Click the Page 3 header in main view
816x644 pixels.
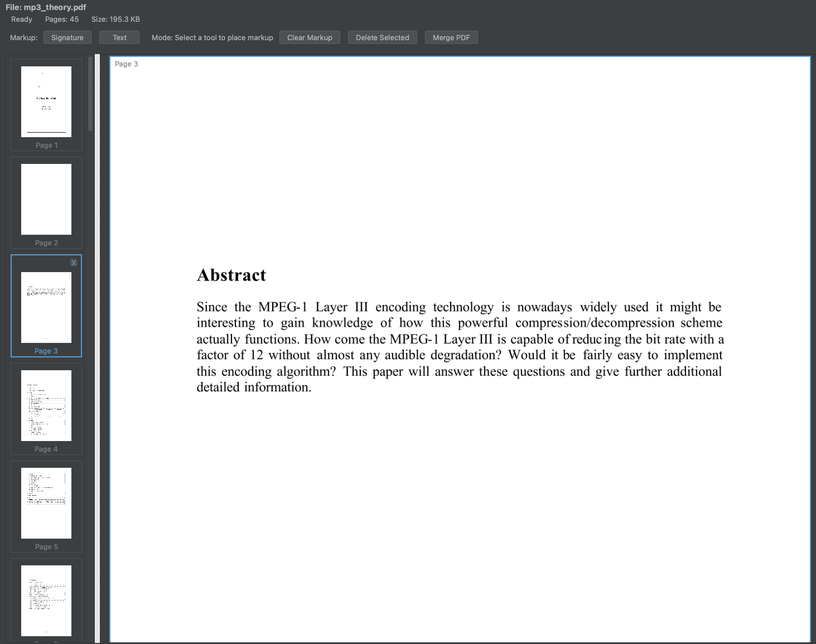pos(126,64)
